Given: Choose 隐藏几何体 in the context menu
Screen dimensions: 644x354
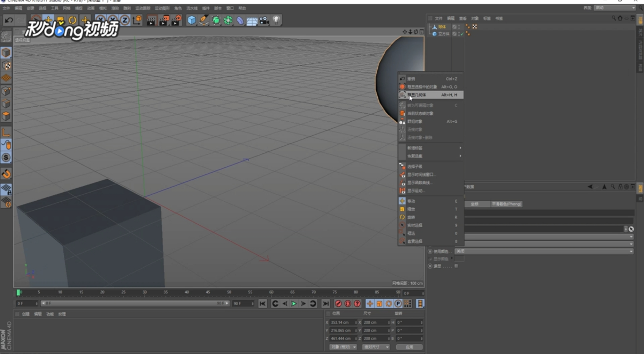Looking at the screenshot, I should pyautogui.click(x=431, y=94).
